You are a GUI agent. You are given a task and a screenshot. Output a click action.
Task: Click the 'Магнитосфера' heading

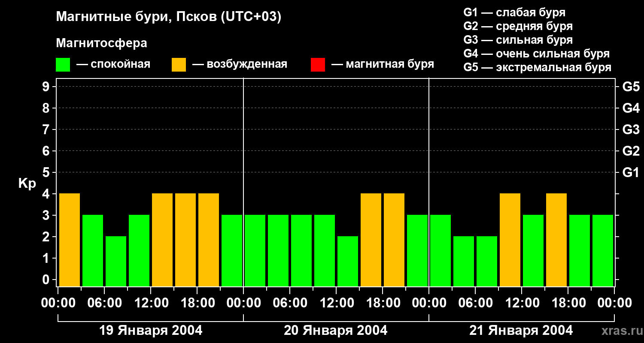[x=101, y=43]
